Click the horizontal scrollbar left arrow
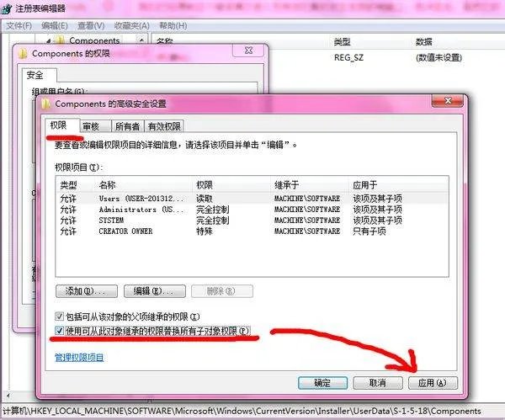The height and width of the screenshot is (420, 505). pyautogui.click(x=7, y=396)
